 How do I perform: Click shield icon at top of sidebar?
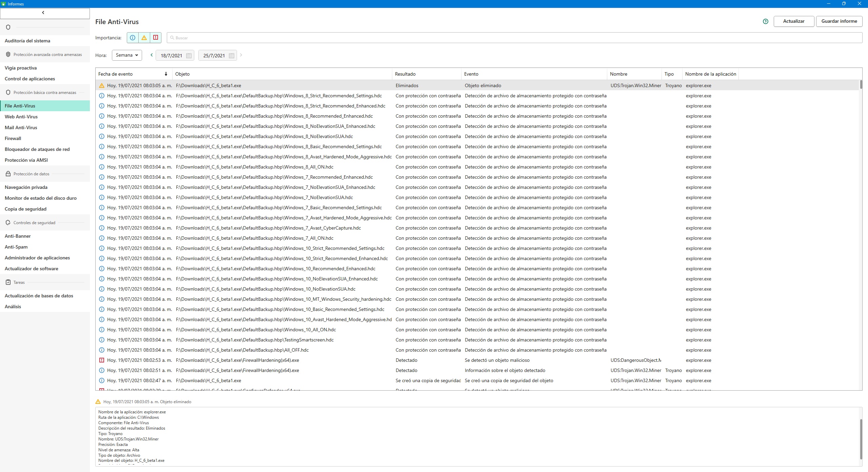click(8, 27)
